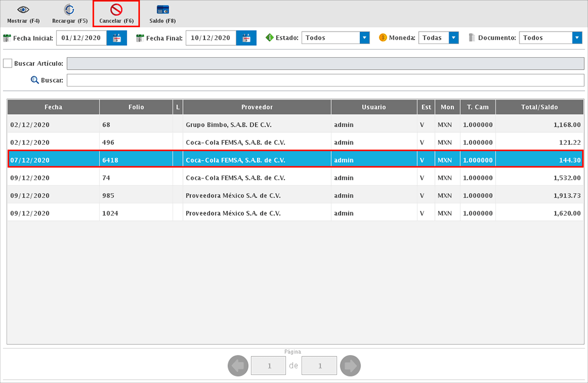Go to next page arrow
Viewport: 588px width, 383px height.
(x=350, y=366)
